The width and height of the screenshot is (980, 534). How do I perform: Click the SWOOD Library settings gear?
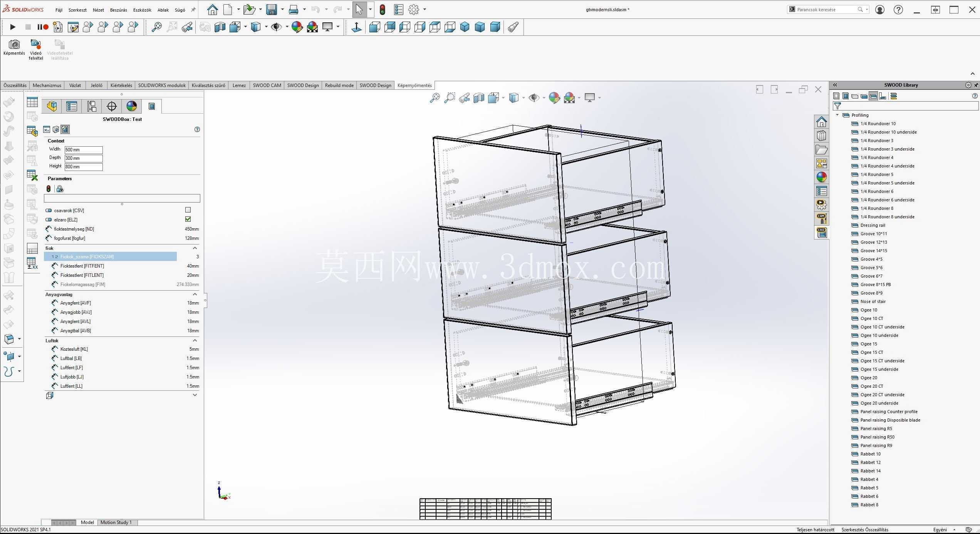click(968, 85)
